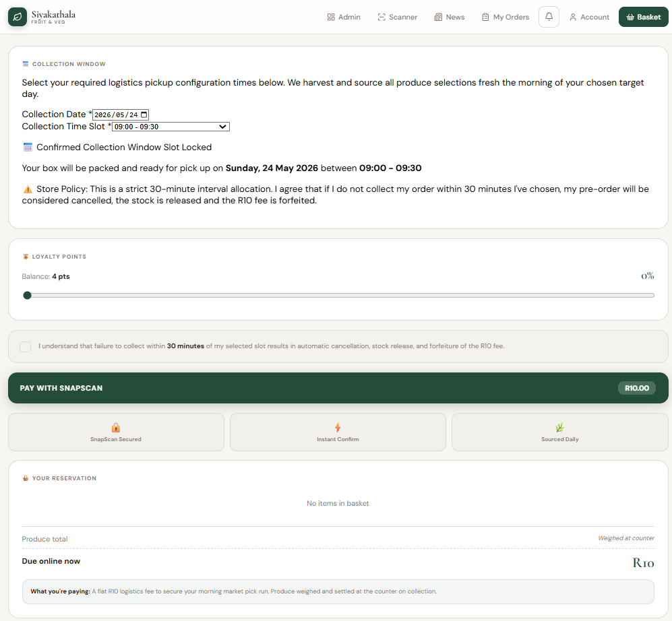Tick the 30 minutes forfeiture acknowledgement checkbox
Viewport: 672px width, 621px height.
tap(26, 346)
